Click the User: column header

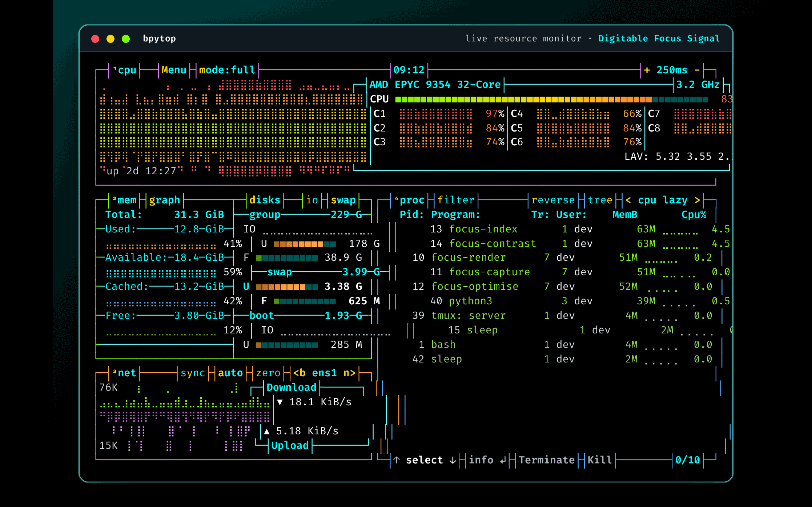pyautogui.click(x=571, y=214)
